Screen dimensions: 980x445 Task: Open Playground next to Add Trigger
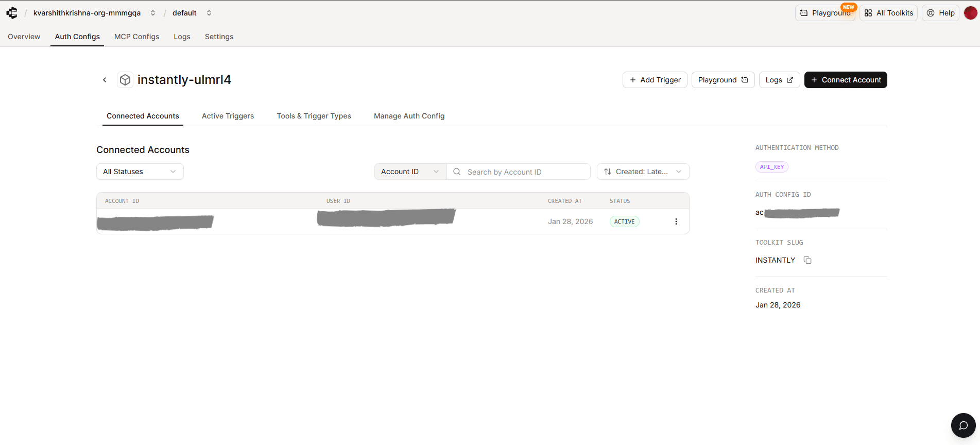[723, 80]
